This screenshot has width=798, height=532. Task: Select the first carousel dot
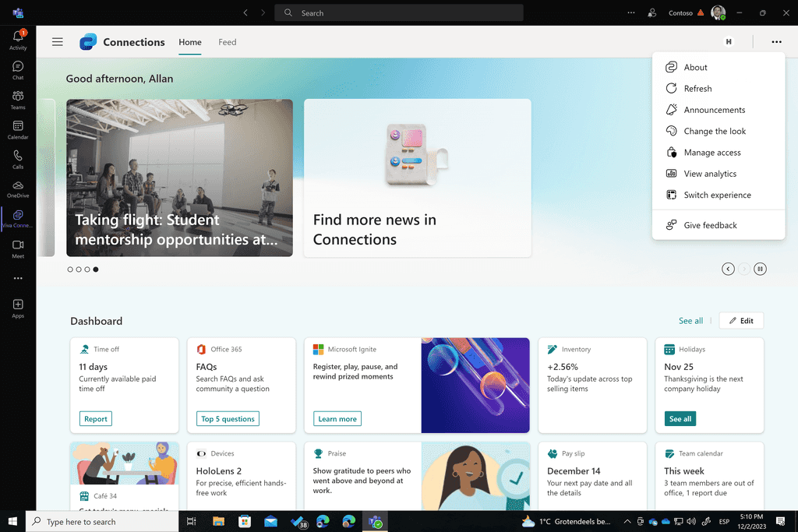pyautogui.click(x=70, y=270)
